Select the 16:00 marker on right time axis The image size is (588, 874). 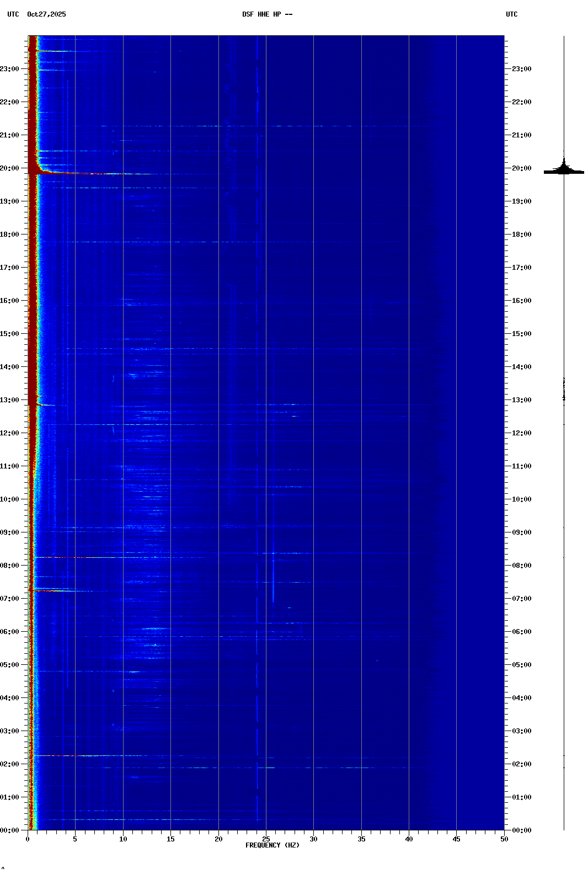(x=521, y=301)
